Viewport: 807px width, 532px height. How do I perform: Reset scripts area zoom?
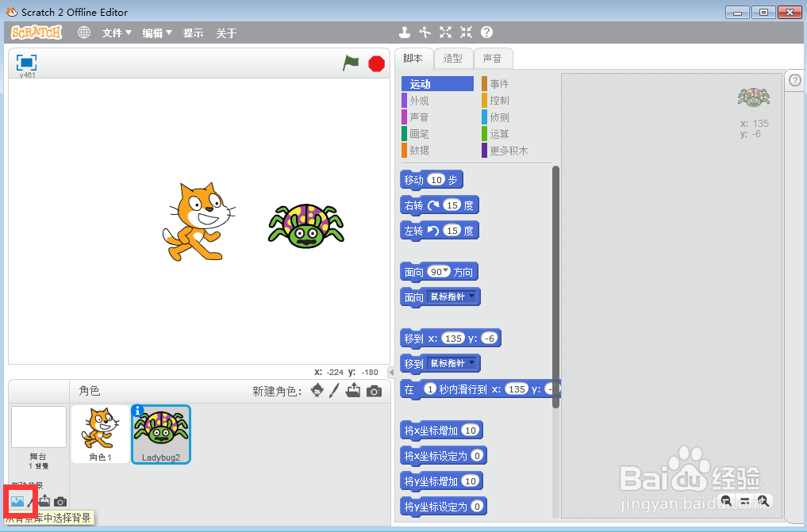point(745,500)
